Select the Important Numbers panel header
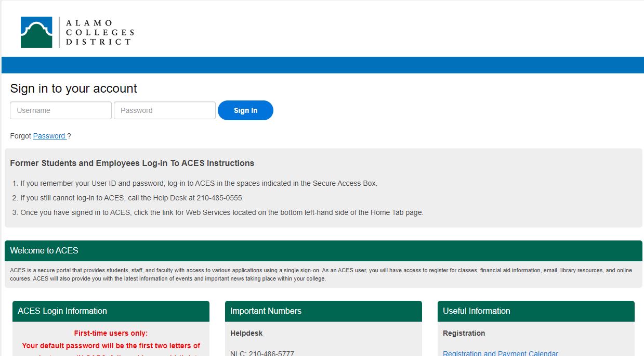 click(323, 311)
